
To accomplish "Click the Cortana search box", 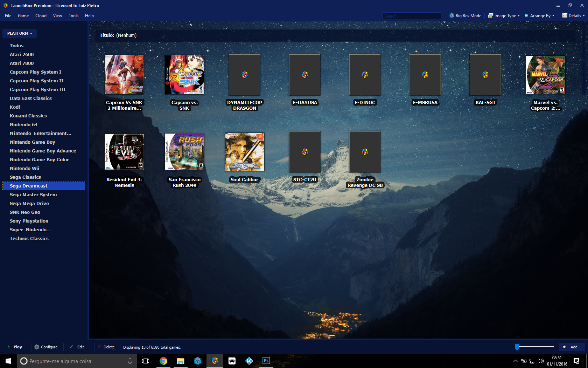I will (x=77, y=361).
